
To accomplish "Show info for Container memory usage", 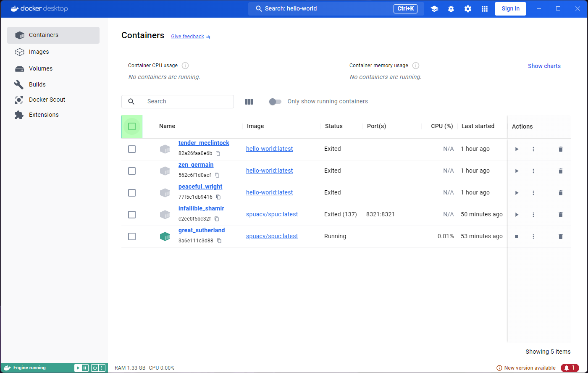I will pyautogui.click(x=416, y=66).
